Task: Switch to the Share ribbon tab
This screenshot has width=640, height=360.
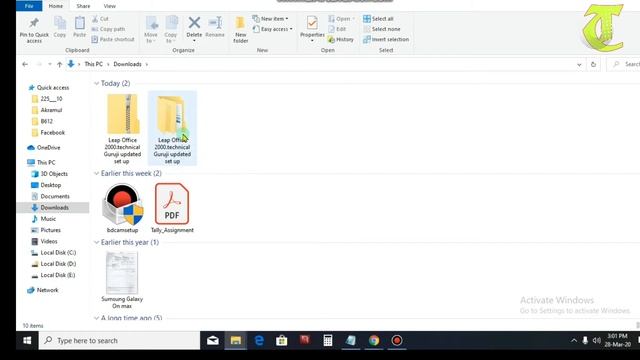Action: 83,6
